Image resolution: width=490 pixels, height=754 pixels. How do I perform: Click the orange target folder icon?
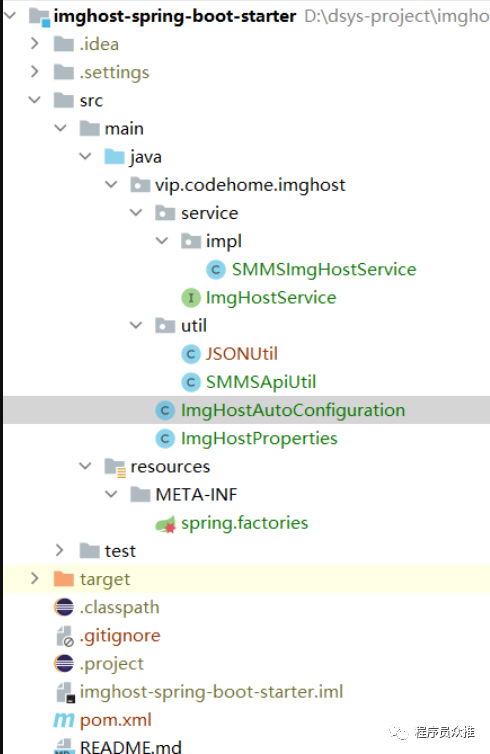point(64,579)
